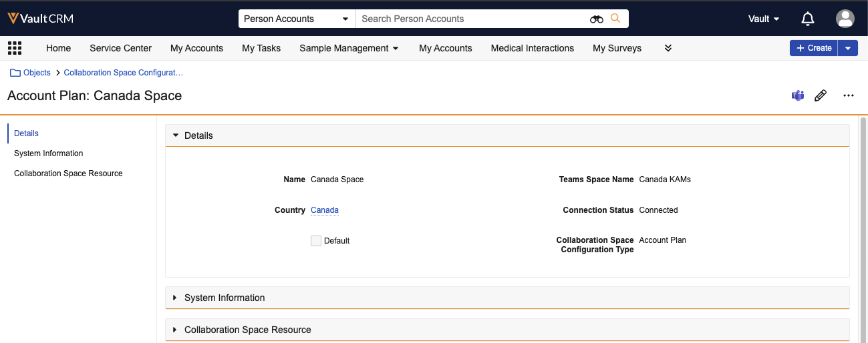Edit record with the pencil icon
The image size is (868, 343).
[821, 95]
